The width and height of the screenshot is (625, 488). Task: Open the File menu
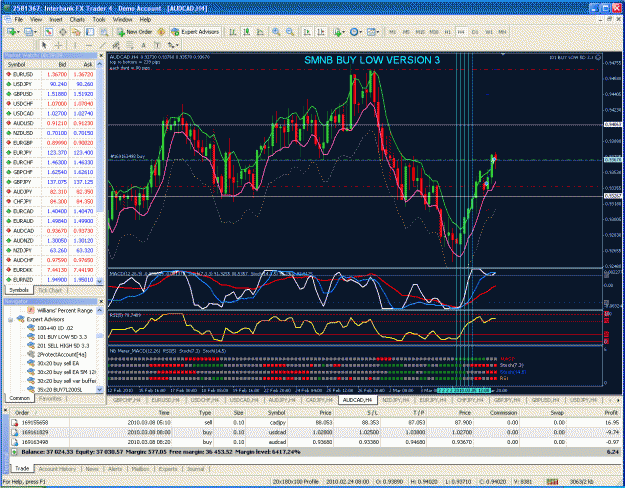[19, 19]
